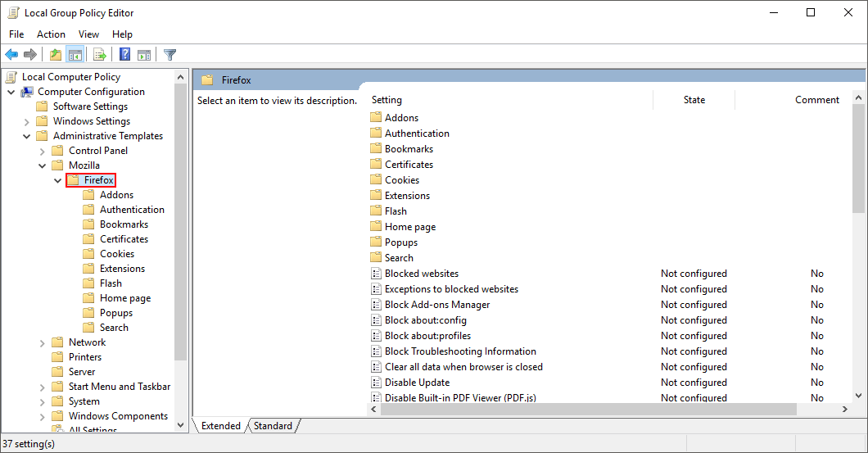Screen dimensions: 868x453
Task: Open the Help menu
Action: pos(122,34)
